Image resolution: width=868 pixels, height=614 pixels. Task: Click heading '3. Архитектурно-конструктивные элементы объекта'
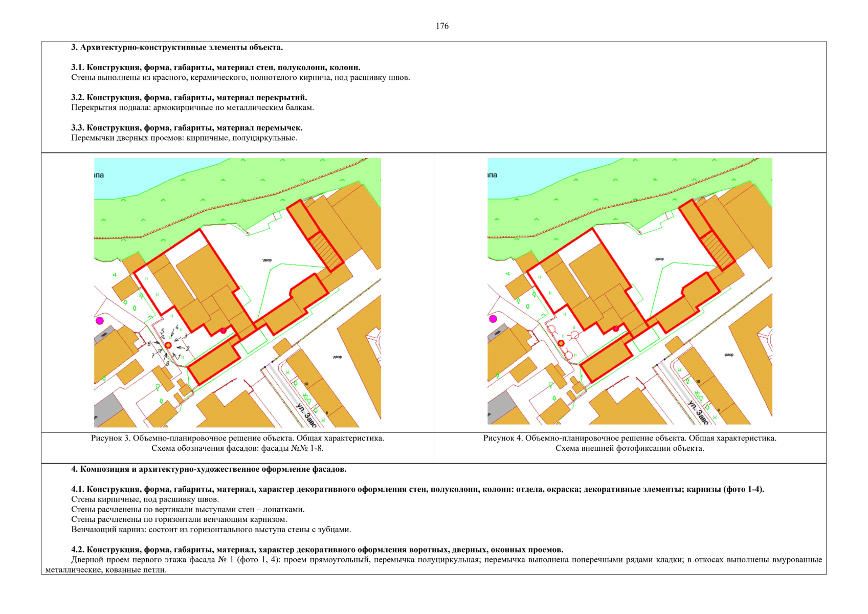(x=176, y=48)
